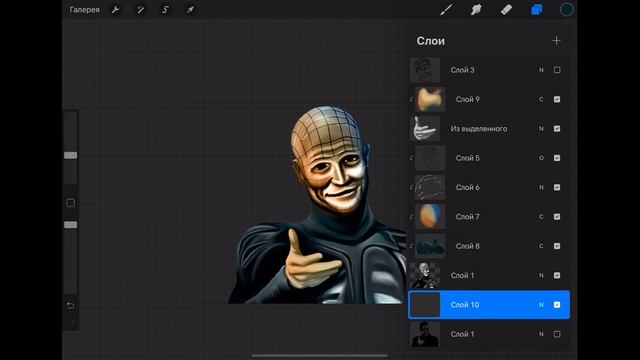
Task: Click the brush size slider handle
Action: [x=70, y=155]
